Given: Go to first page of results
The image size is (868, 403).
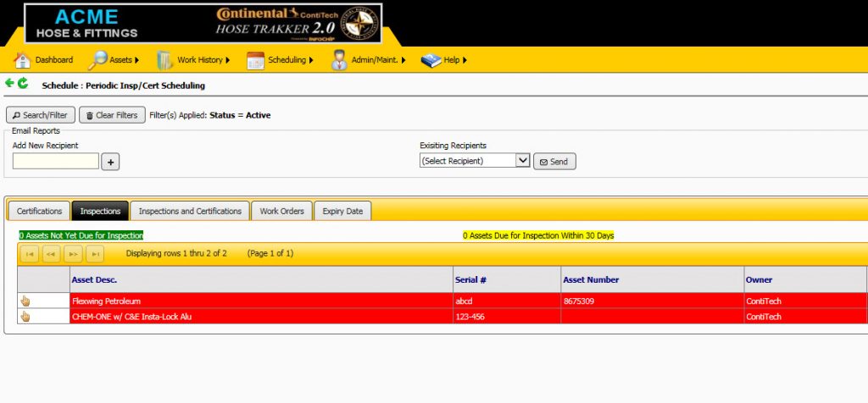Looking at the screenshot, I should point(30,253).
